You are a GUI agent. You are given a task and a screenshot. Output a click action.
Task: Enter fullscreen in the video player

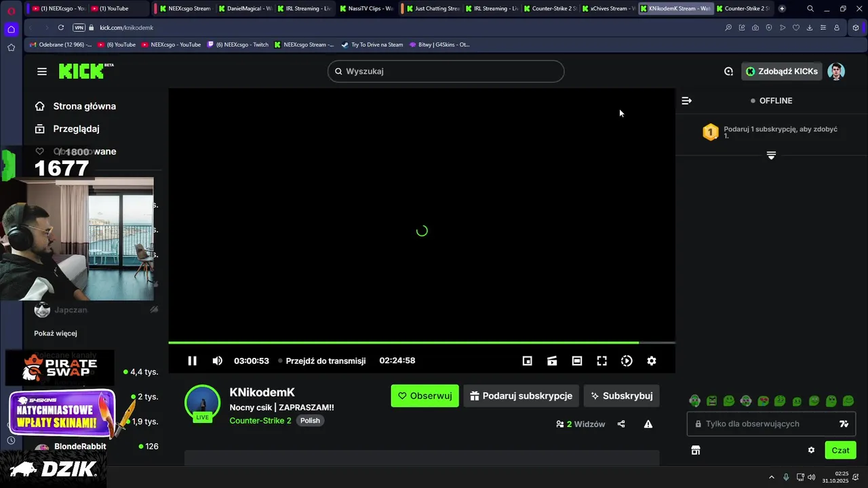click(x=601, y=361)
